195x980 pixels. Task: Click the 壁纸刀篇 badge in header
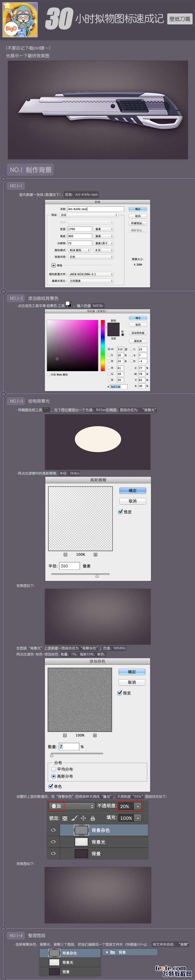[x=180, y=19]
